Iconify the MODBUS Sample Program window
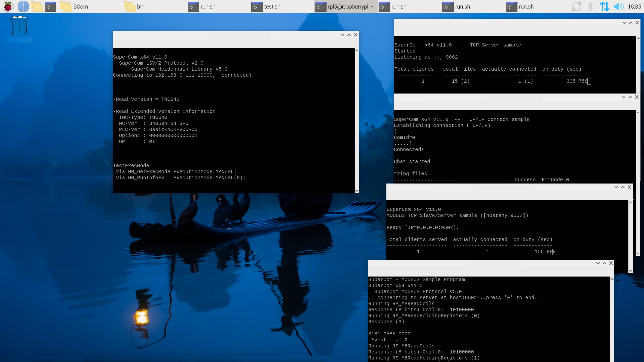Image resolution: width=644 pixels, height=362 pixels. [598, 263]
